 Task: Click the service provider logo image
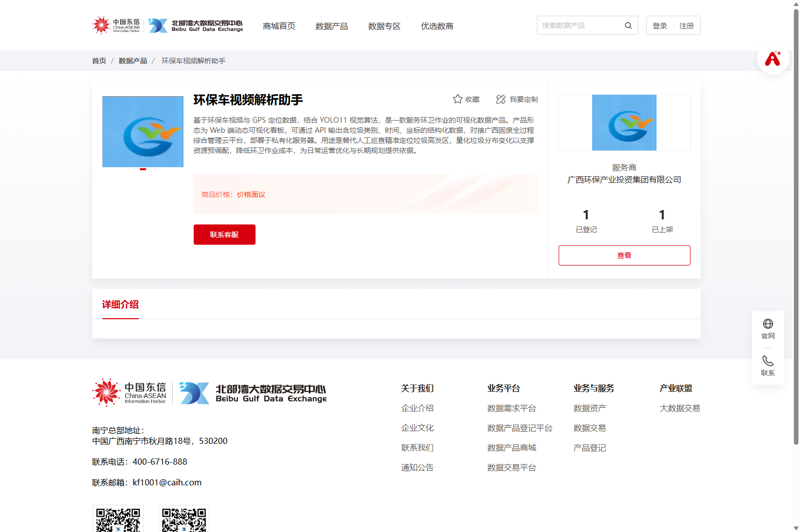(625, 123)
